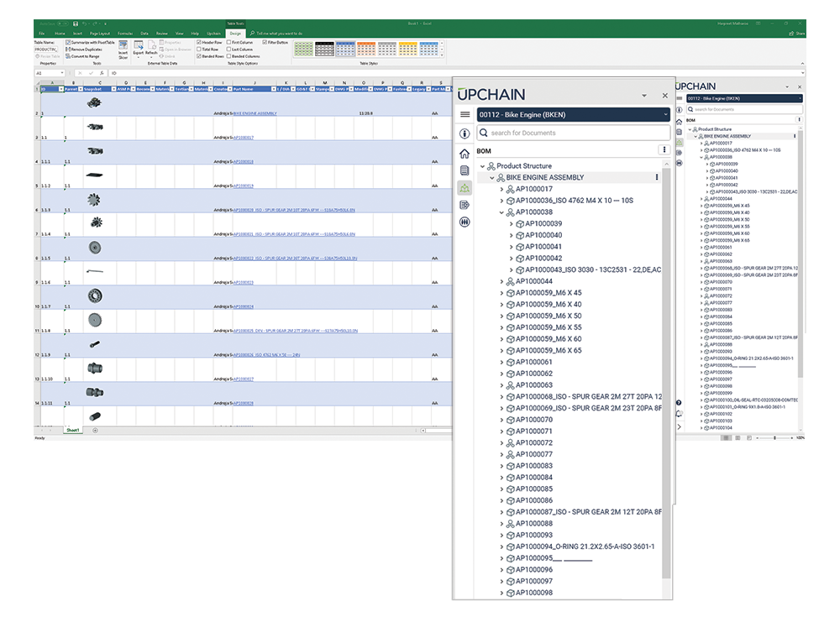Screen dimensions: 840x617
Task: Expand AP1000044 node in enlarged panel
Action: (501, 282)
